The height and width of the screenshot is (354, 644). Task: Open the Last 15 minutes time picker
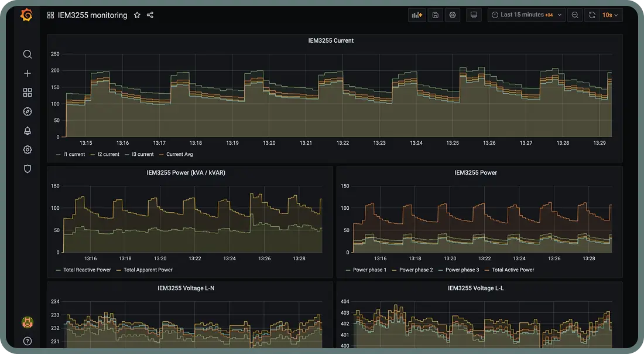click(x=526, y=15)
